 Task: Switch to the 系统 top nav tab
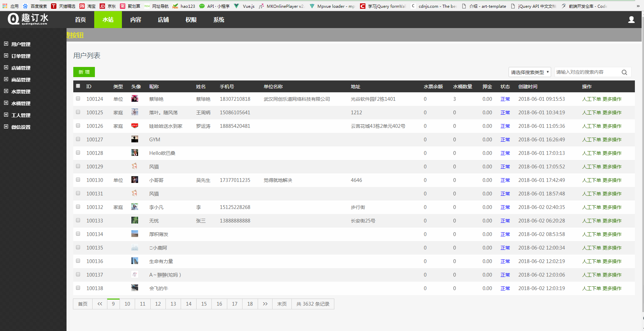(x=219, y=20)
